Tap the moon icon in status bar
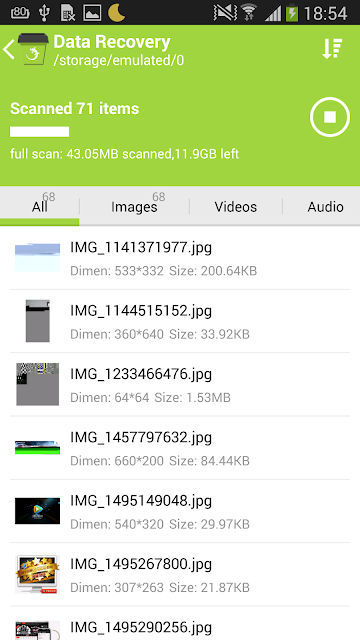Viewport: 360px width, 640px height. (x=116, y=13)
